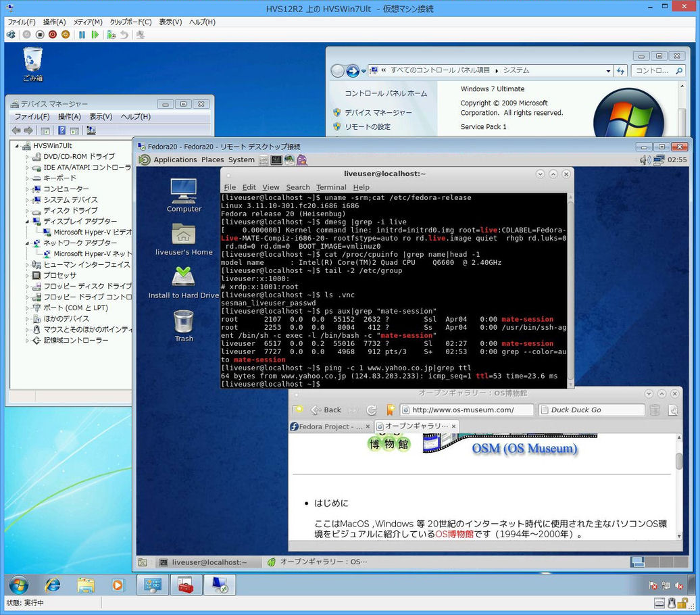
Task: Click the Back button in the Midori browser
Action: (326, 410)
